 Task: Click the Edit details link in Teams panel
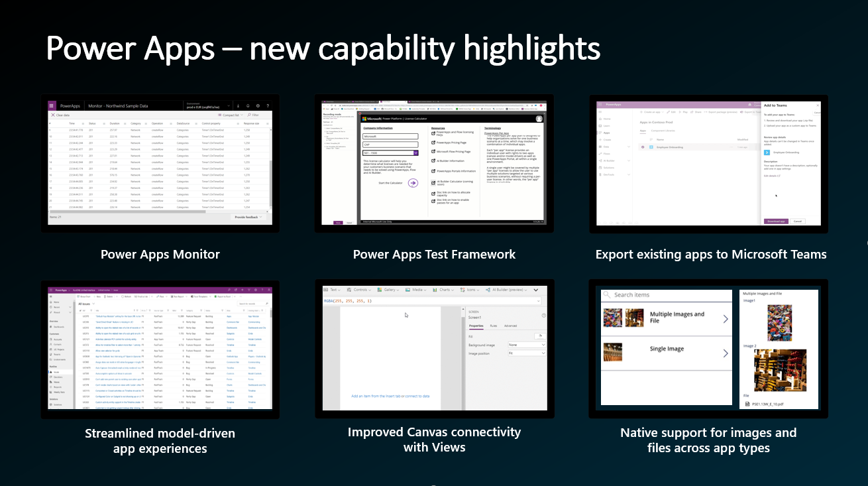tap(771, 175)
